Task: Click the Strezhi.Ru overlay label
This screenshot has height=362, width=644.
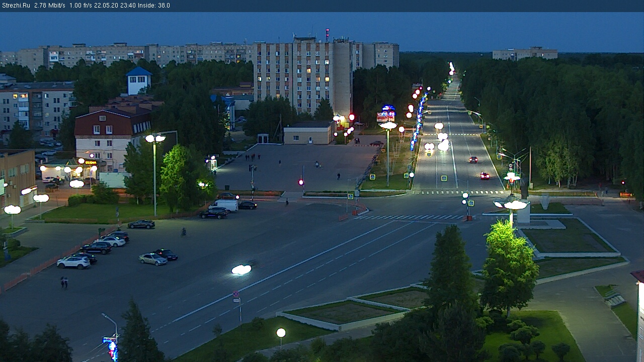Action: click(17, 6)
